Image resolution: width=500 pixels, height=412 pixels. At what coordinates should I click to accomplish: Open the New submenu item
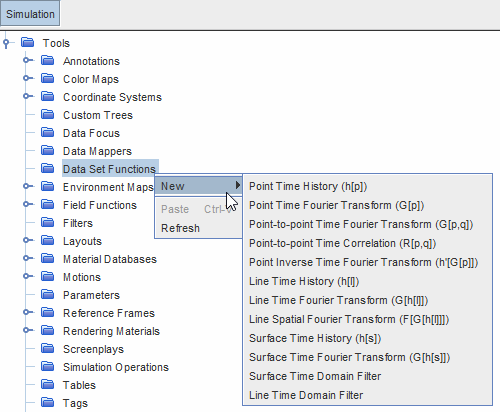pos(198,186)
